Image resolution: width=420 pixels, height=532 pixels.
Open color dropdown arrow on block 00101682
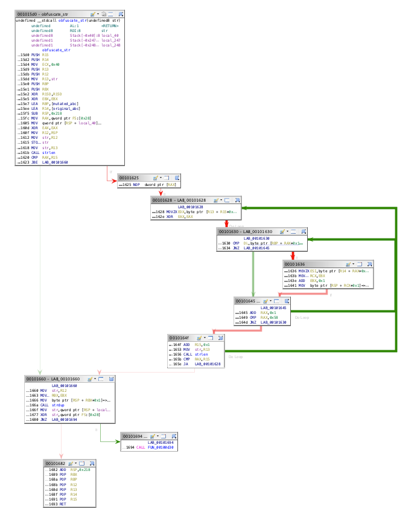[75, 463]
